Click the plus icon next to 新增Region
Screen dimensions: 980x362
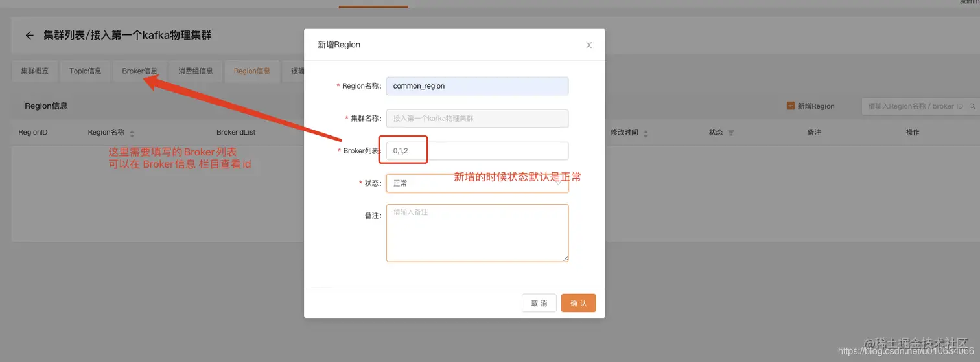click(791, 106)
